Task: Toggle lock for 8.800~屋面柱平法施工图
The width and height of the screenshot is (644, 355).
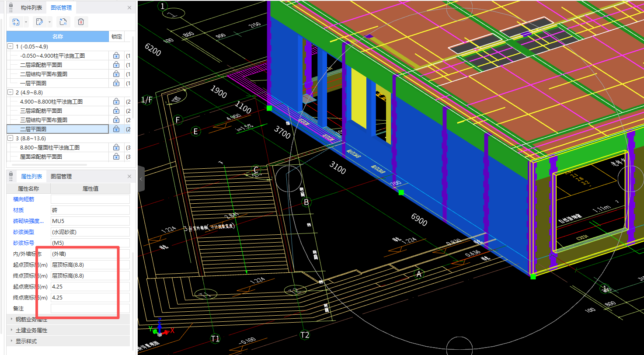Action: (x=116, y=147)
